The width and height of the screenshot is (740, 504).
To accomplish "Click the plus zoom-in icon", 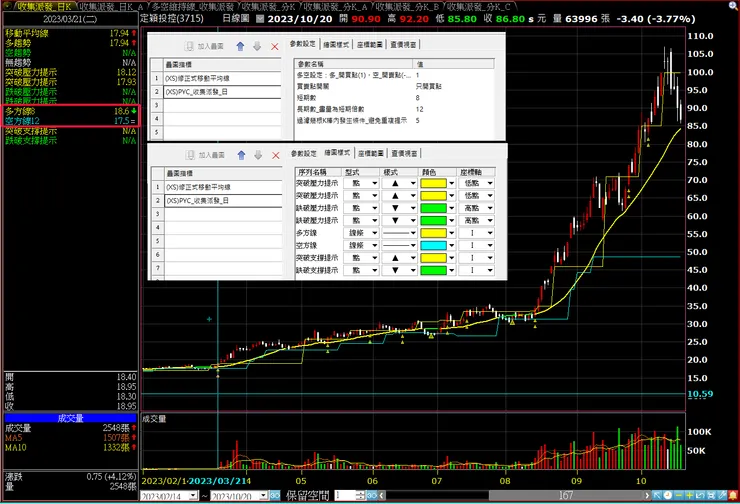I will 690,496.
